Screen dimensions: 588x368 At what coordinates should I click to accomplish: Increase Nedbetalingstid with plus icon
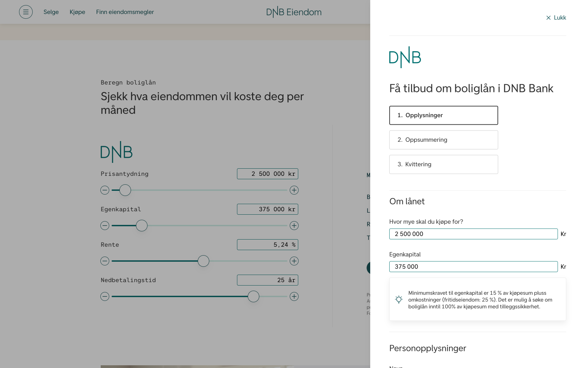(294, 296)
